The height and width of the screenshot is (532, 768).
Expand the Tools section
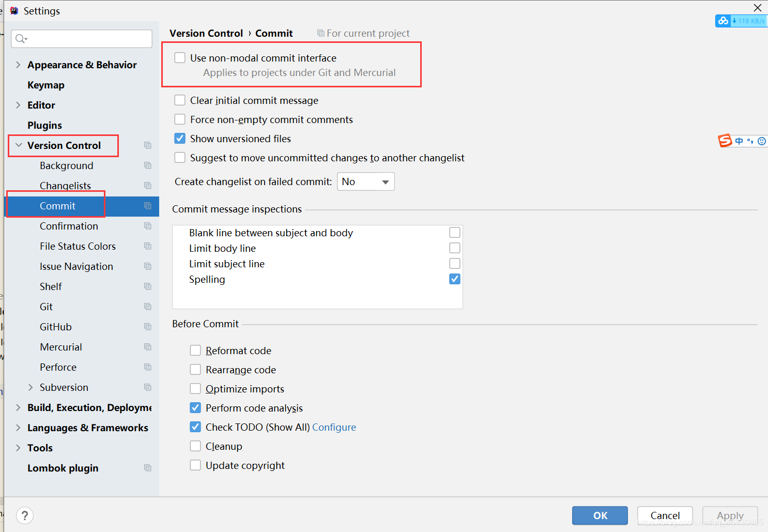(18, 448)
